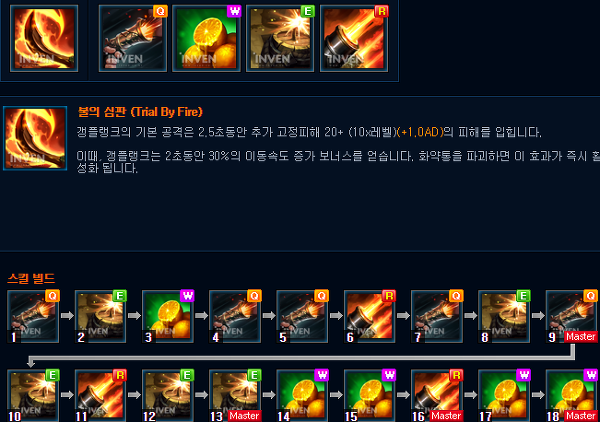Click skill build step 11 R icon

[100, 396]
